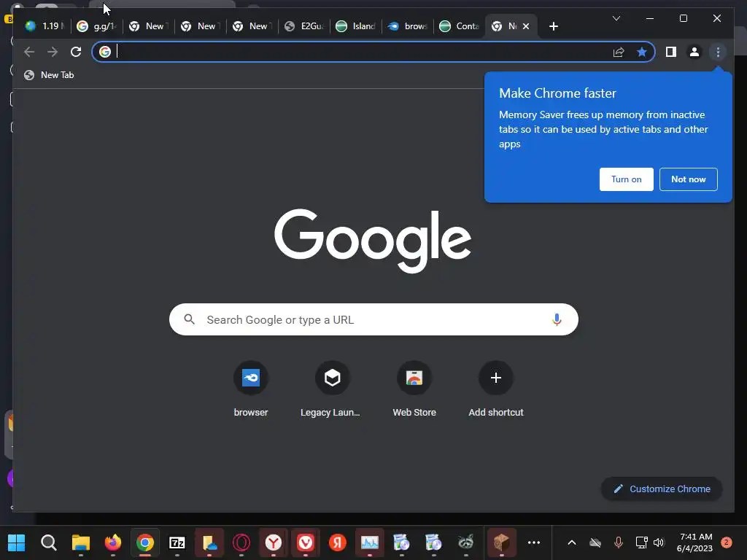Start voice search with microphone icon
The height and width of the screenshot is (560, 747).
pos(557,319)
